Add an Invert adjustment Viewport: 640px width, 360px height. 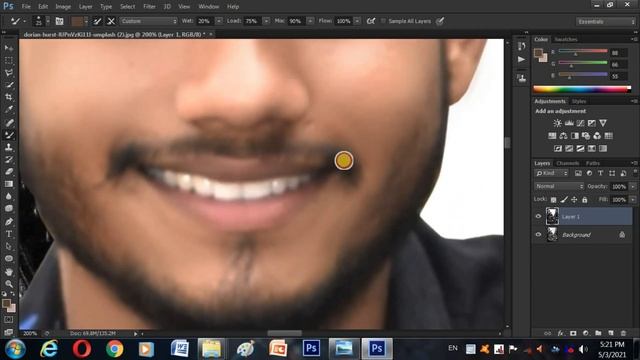pyautogui.click(x=558, y=148)
